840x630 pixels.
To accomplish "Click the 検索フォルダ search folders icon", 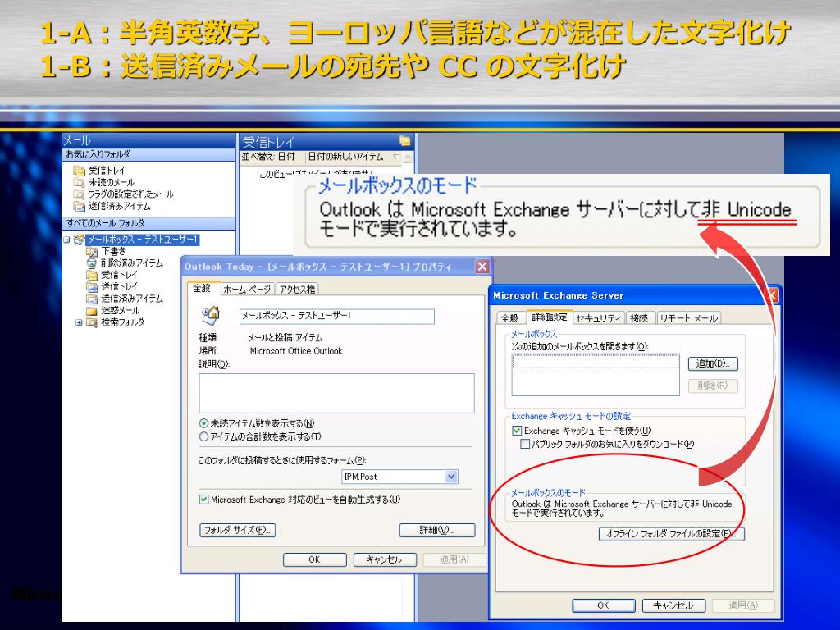I will [x=92, y=322].
